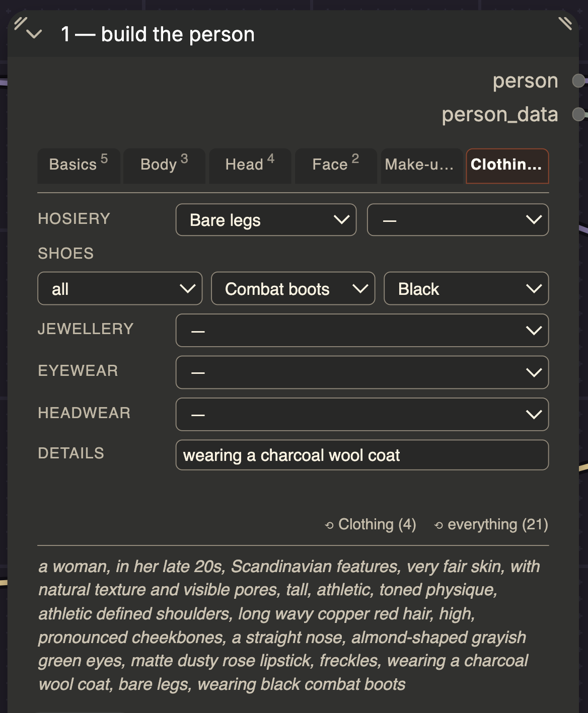Screen dimensions: 588x713
Task: Open the Bare legs hosiery dropdown
Action: tap(266, 220)
